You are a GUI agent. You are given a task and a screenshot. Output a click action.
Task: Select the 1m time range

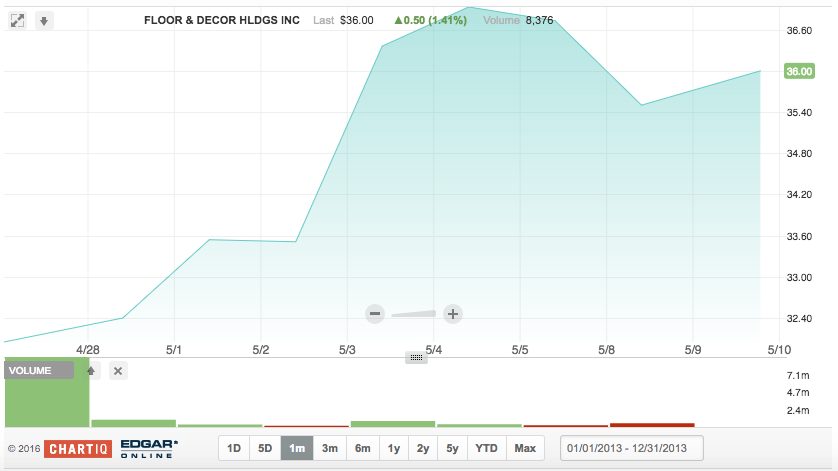point(297,448)
